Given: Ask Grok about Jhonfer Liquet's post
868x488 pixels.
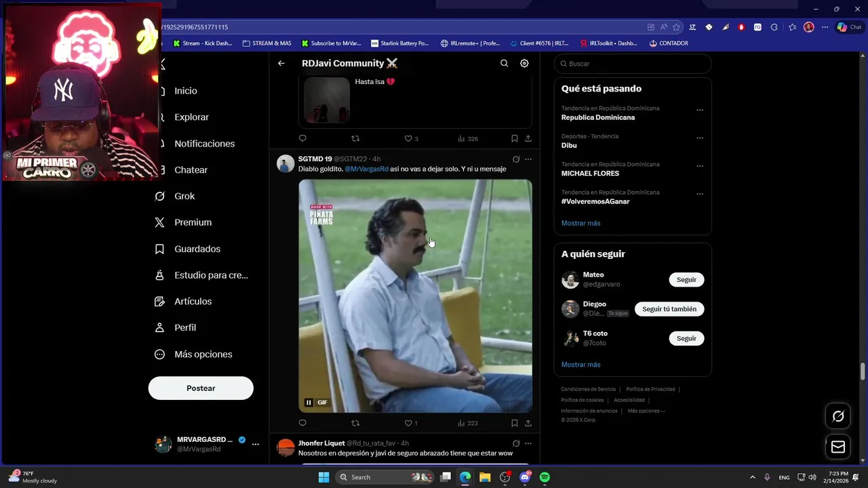Looking at the screenshot, I should [x=516, y=443].
